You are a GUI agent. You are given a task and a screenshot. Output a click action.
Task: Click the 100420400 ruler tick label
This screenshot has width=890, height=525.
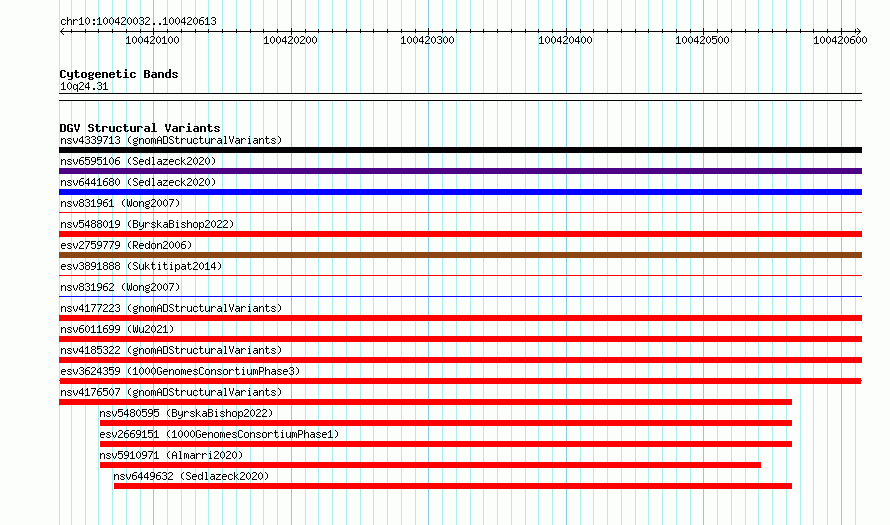click(x=565, y=40)
